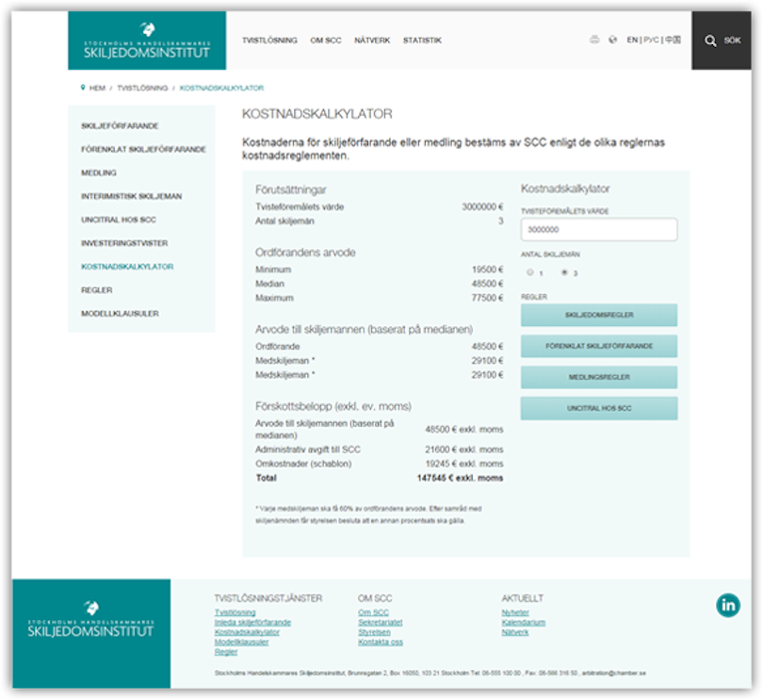Select radio button 1 for Antal skiljemän
Viewport: 763px width, 700px height.
click(x=529, y=270)
